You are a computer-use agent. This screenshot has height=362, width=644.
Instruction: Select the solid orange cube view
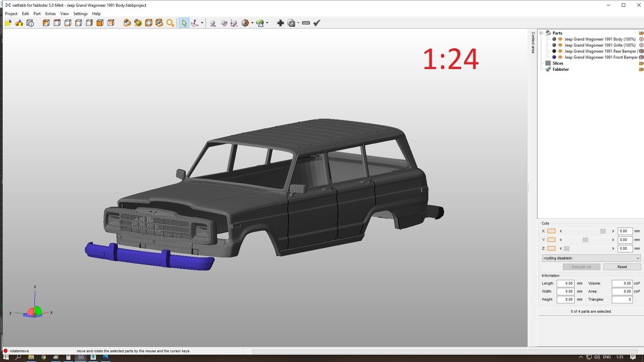100,23
